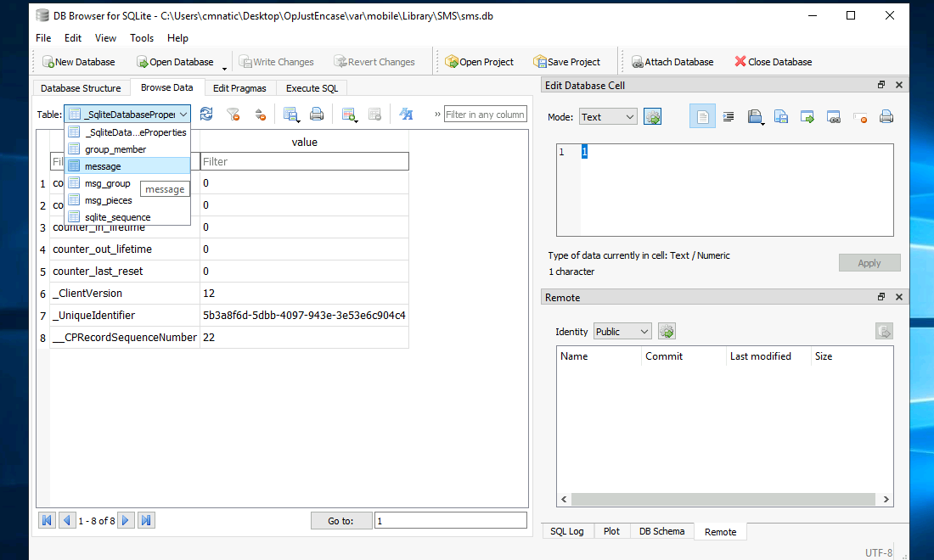Go to the last record page
Screen dimensions: 934x560
click(146, 521)
